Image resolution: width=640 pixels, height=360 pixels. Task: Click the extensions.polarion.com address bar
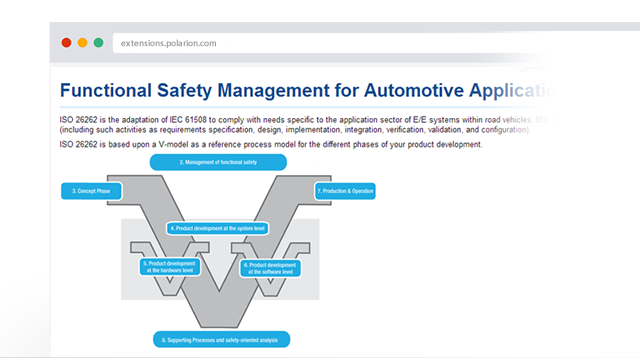376,43
